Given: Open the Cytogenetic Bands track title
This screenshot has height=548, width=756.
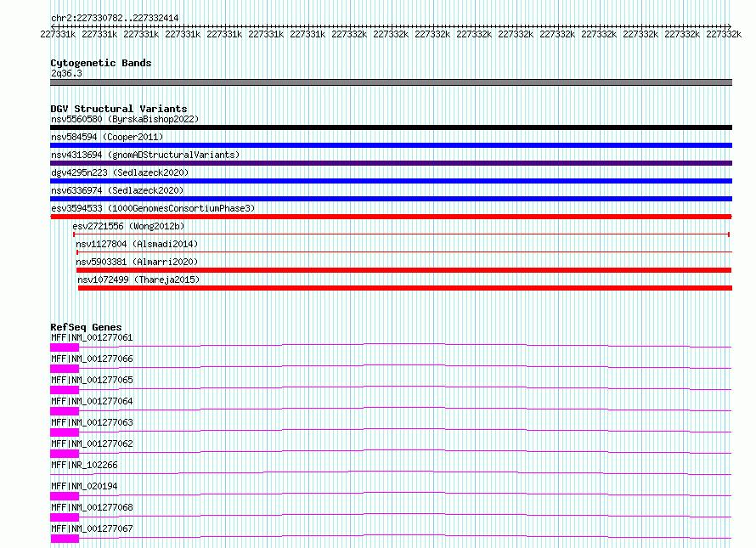Looking at the screenshot, I should (101, 63).
